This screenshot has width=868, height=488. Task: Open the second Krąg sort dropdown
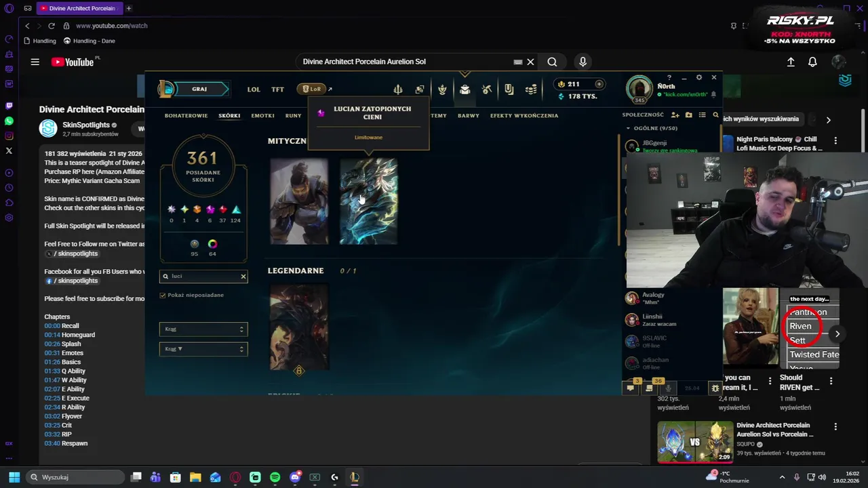coord(203,349)
